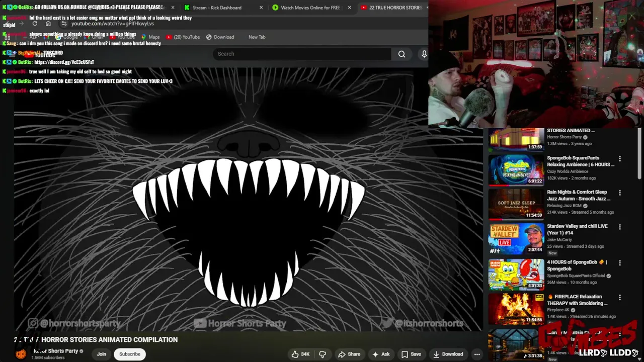Click the Horror Shorts Party channel name

pyautogui.click(x=56, y=351)
